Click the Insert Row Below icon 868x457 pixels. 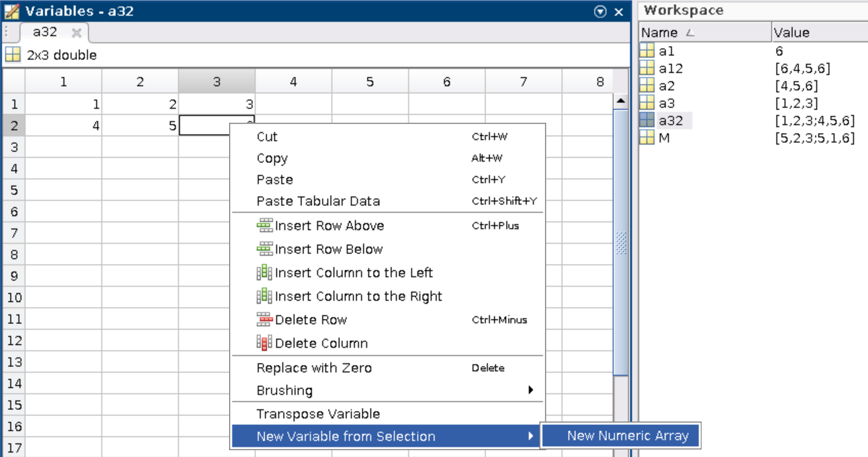(264, 250)
